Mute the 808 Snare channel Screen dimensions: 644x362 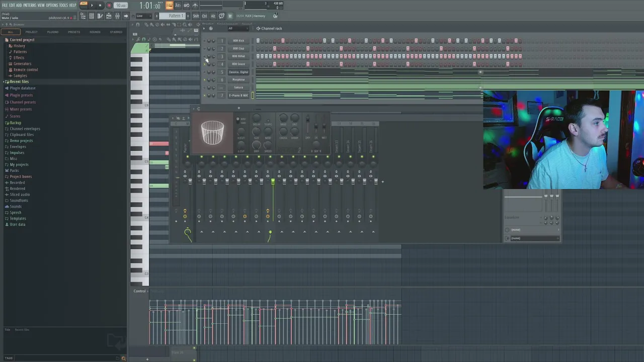point(204,64)
